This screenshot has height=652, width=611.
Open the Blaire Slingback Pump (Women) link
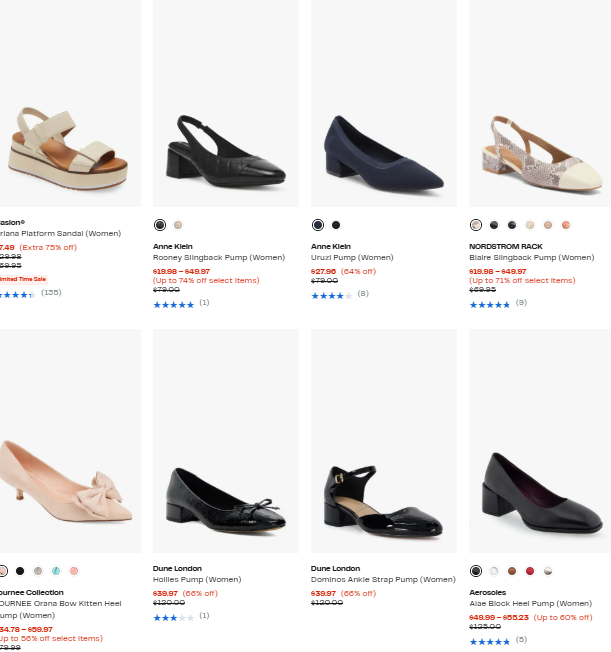tap(531, 258)
